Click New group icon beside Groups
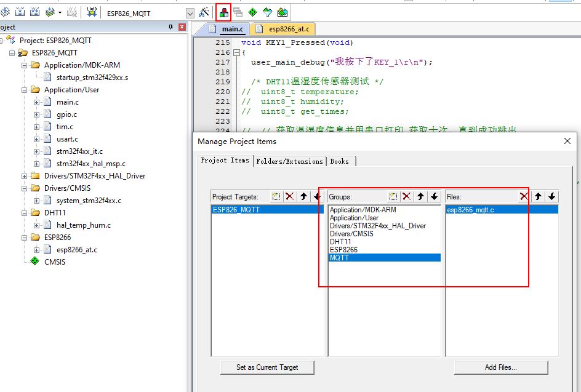Viewport: 581px width, 392px height. (x=393, y=196)
